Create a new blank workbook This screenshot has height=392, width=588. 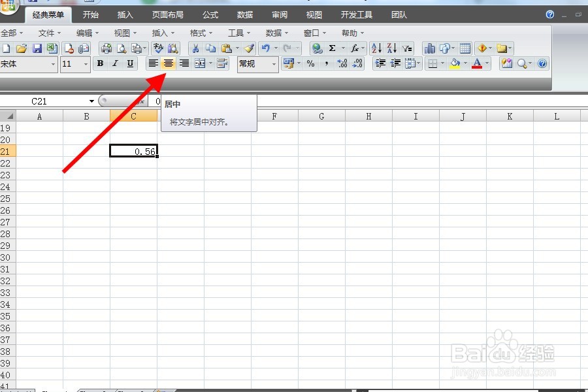(x=6, y=48)
